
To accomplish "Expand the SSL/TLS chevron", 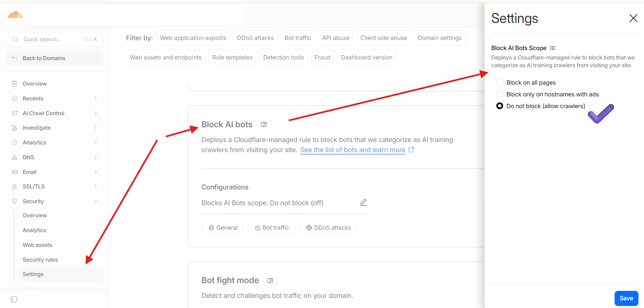I will (96, 186).
